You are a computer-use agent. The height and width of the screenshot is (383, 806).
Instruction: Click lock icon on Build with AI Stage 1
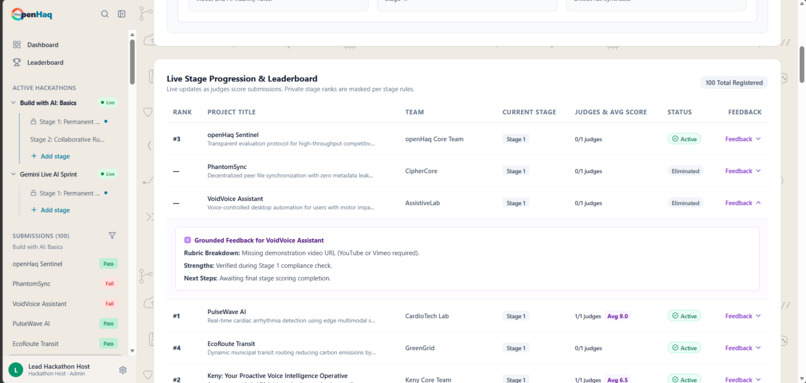tap(33, 122)
